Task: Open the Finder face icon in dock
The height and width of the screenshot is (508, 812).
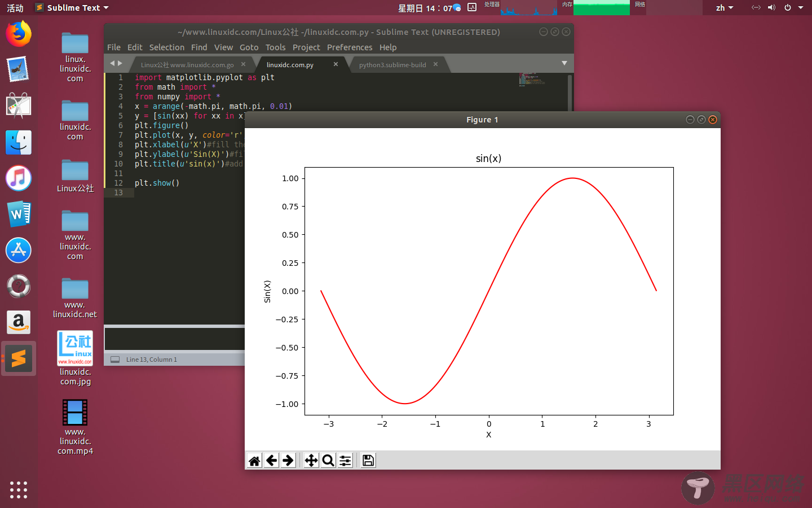Action: click(x=19, y=142)
